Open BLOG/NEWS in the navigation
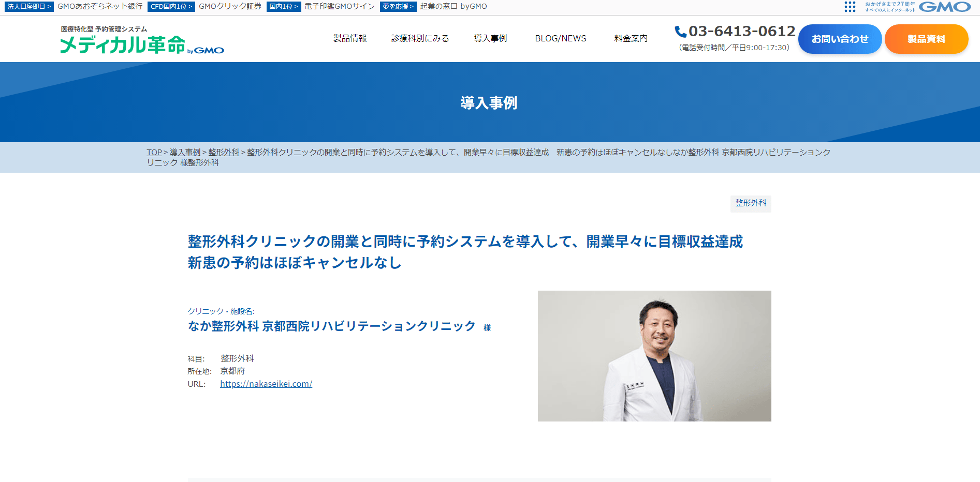The image size is (980, 482). coord(561,38)
